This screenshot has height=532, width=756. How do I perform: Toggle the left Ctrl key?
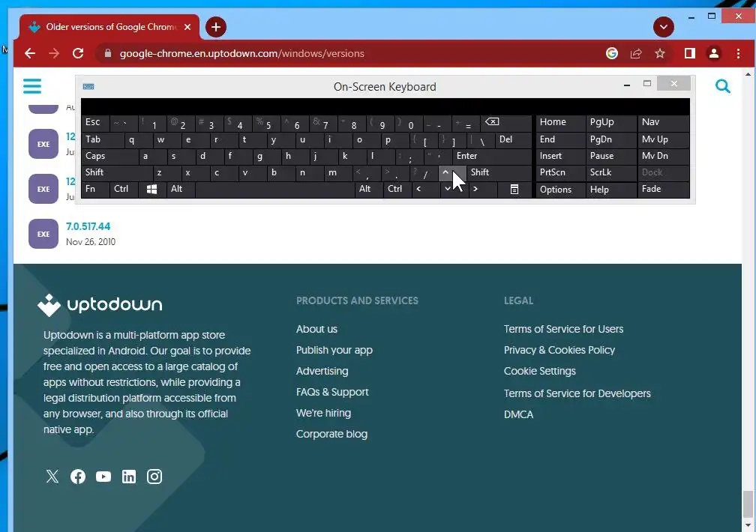pos(124,190)
